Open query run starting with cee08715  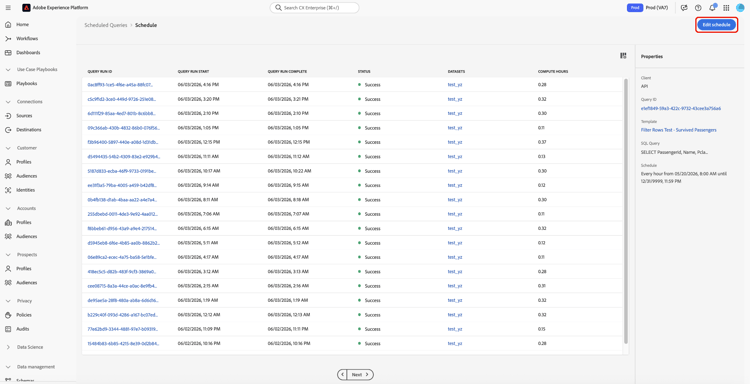(122, 285)
